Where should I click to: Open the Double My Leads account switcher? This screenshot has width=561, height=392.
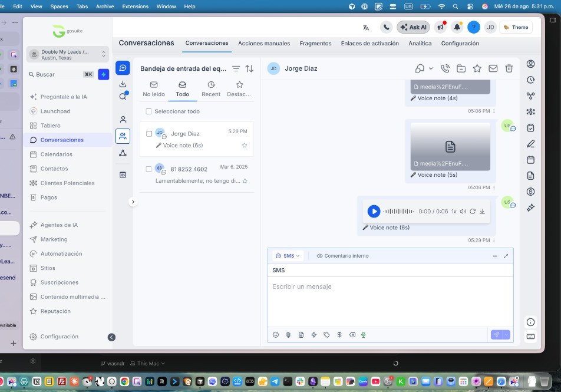pos(68,54)
